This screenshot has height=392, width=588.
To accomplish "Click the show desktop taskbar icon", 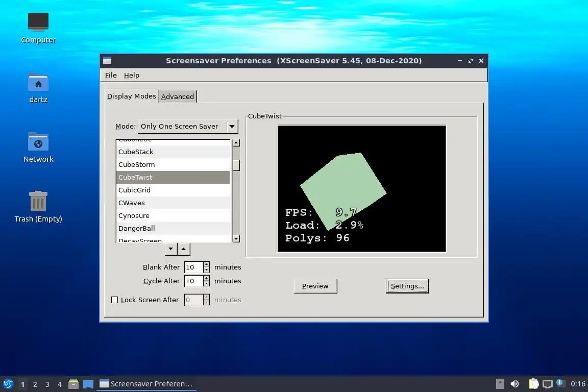I will pyautogui.click(x=88, y=384).
